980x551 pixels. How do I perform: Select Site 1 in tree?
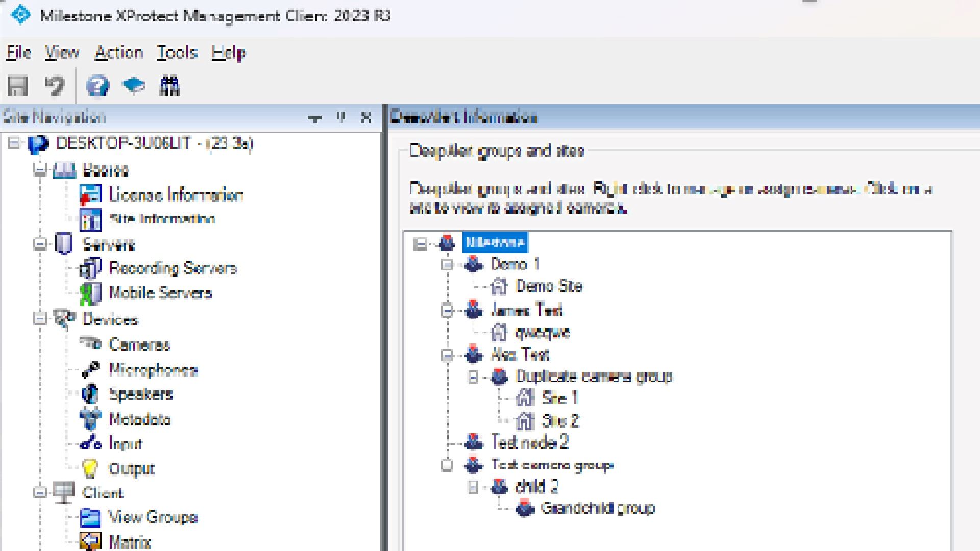coord(559,398)
